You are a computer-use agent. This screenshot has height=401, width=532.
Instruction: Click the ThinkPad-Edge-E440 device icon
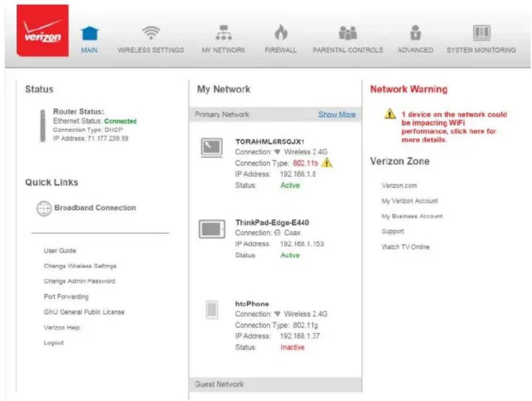212,229
